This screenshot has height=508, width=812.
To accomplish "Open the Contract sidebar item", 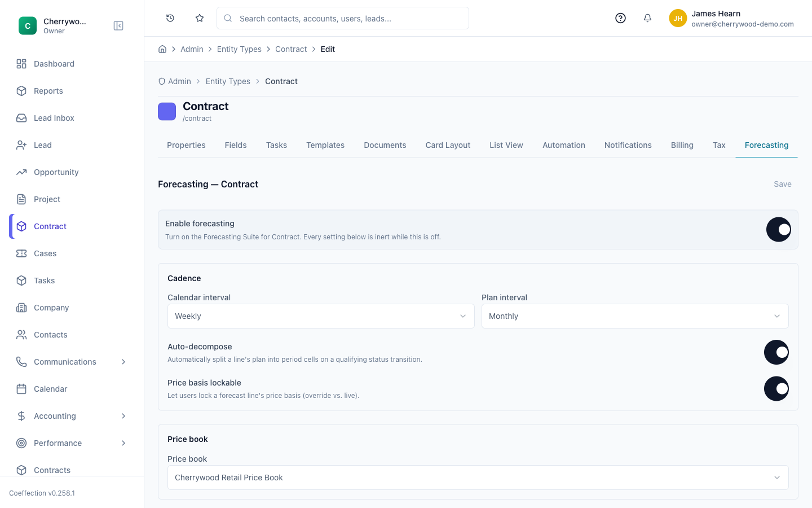I will tap(72, 226).
